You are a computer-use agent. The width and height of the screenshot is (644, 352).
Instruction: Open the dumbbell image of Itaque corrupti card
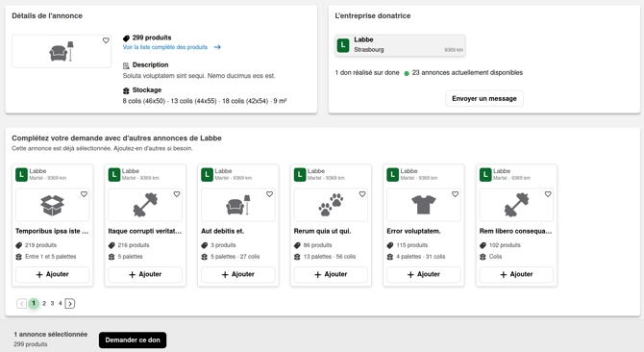point(145,205)
